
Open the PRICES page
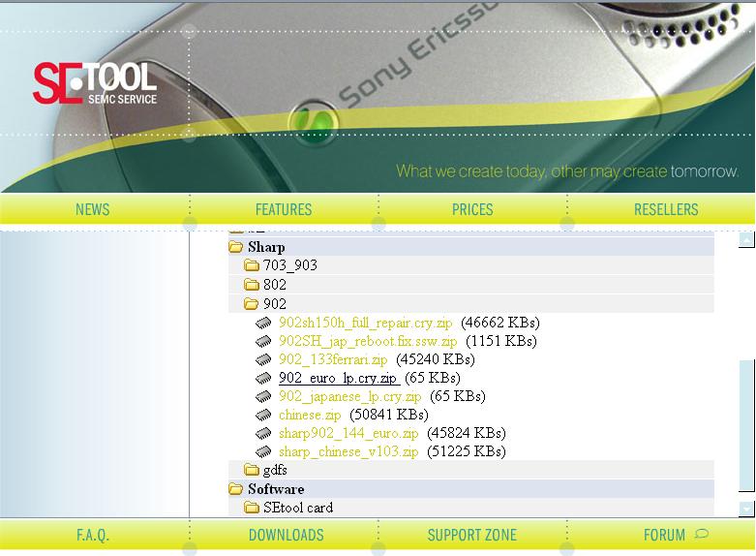[x=472, y=209]
